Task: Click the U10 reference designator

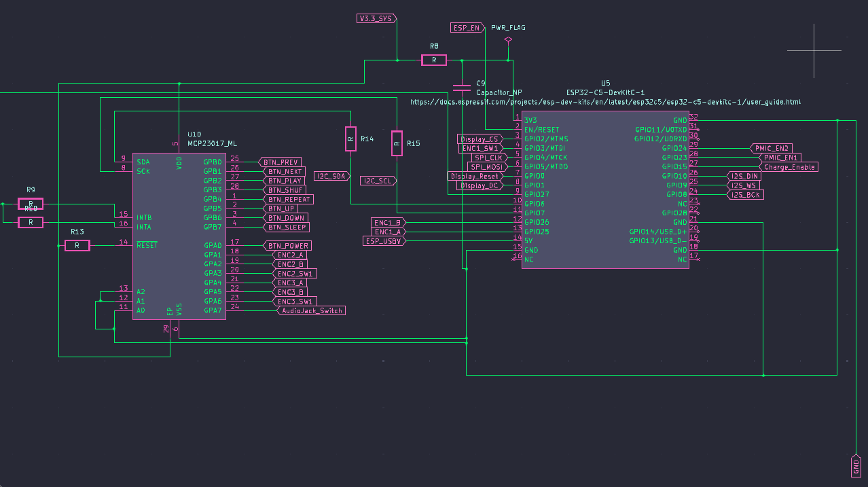Action: (x=194, y=135)
